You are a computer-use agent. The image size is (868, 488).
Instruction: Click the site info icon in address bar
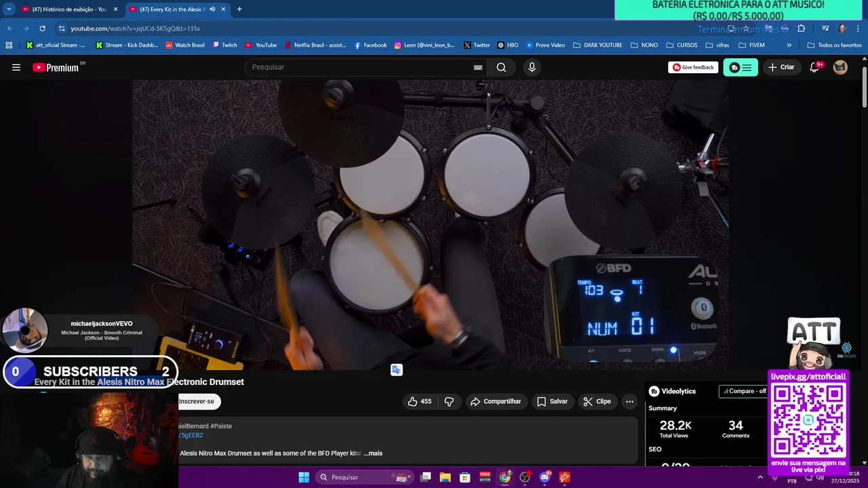pyautogui.click(x=62, y=28)
